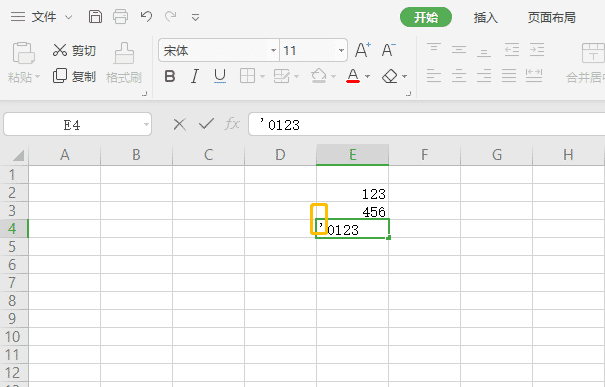This screenshot has height=387, width=605.
Task: Click the eraser clear-format icon
Action: click(x=390, y=76)
